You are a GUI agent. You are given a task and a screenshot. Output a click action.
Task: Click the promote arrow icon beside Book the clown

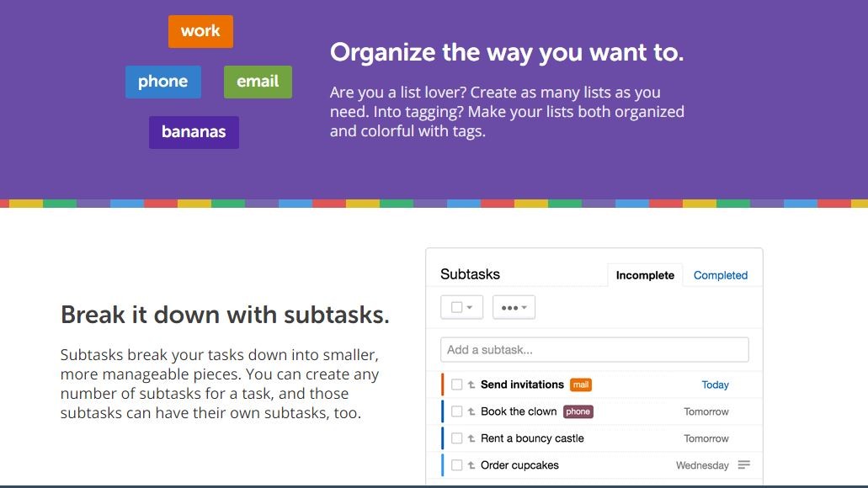(x=471, y=411)
